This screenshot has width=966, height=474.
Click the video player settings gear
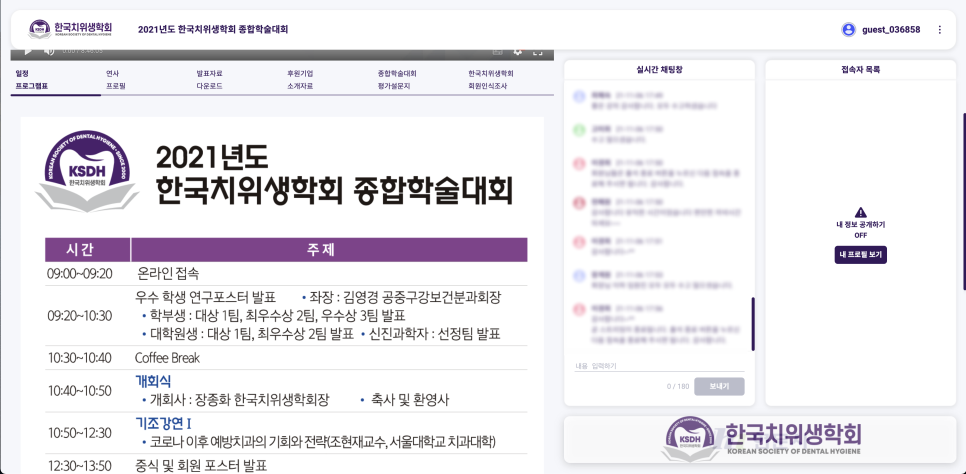coord(518,52)
